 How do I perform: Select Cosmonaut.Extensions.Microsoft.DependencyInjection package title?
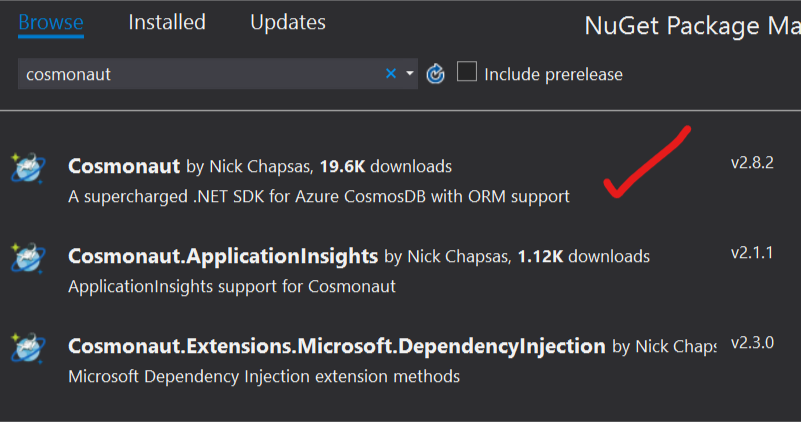337,346
